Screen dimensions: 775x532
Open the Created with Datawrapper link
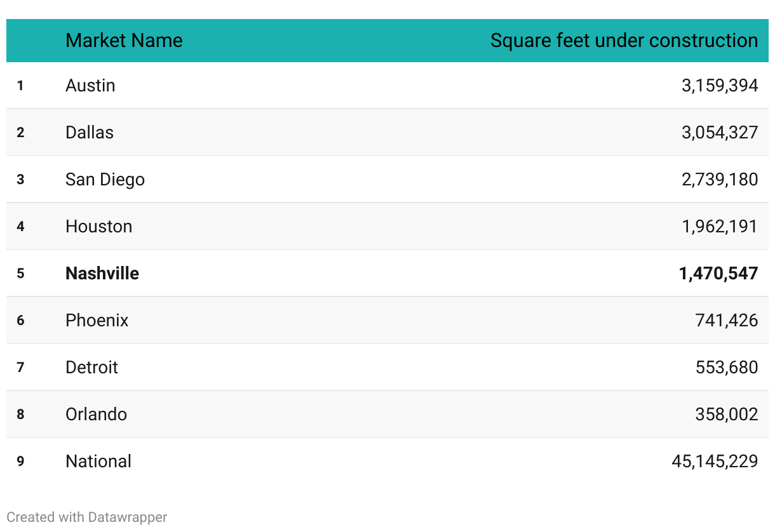pyautogui.click(x=86, y=517)
